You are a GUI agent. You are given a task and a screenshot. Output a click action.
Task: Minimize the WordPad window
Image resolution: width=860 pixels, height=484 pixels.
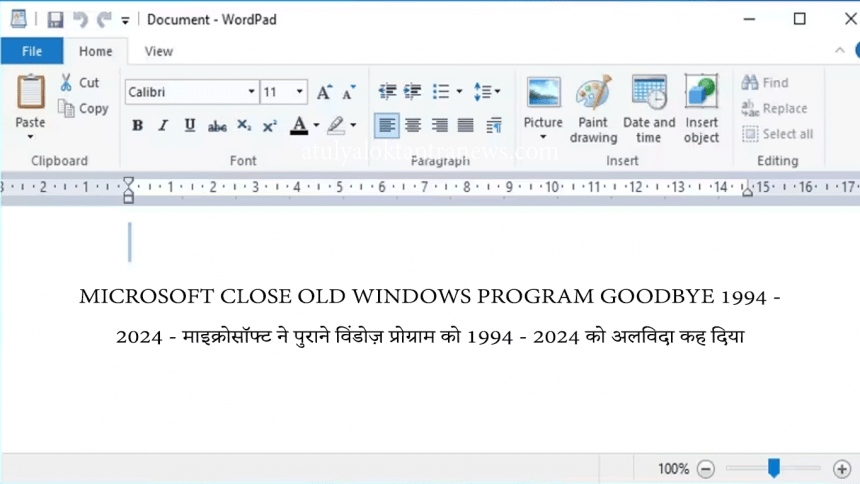coord(749,19)
